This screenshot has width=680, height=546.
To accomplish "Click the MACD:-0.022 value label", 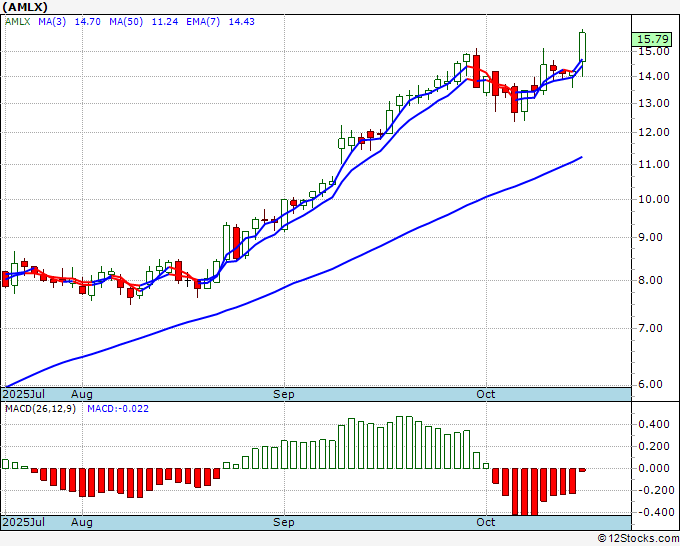I will pyautogui.click(x=118, y=409).
